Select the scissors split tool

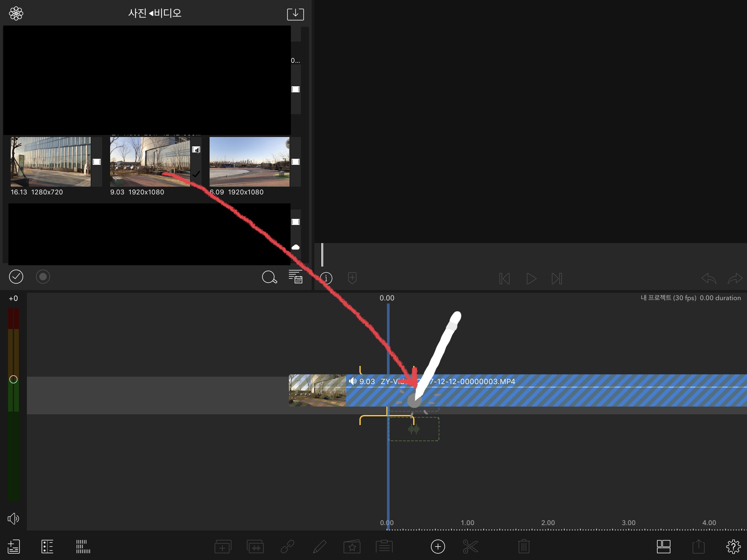[470, 547]
